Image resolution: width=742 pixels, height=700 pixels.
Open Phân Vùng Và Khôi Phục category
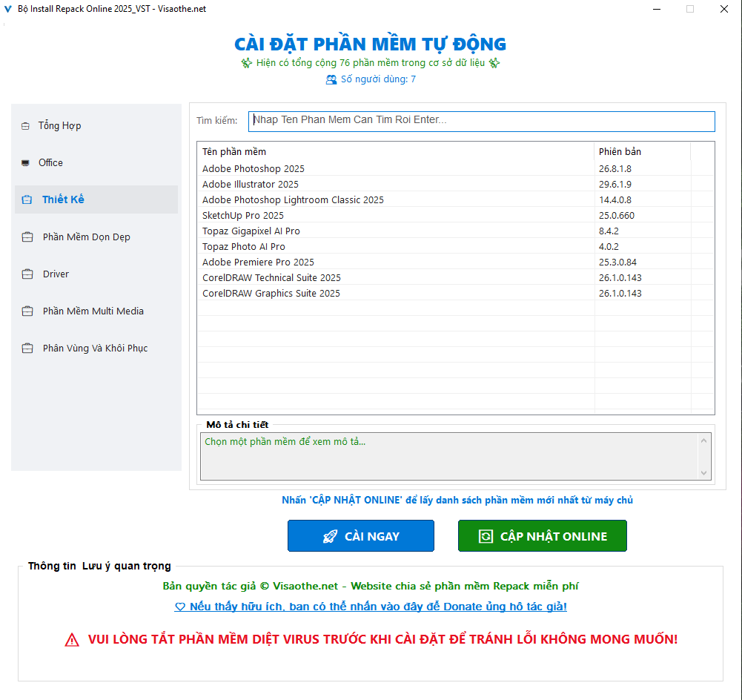(x=96, y=348)
